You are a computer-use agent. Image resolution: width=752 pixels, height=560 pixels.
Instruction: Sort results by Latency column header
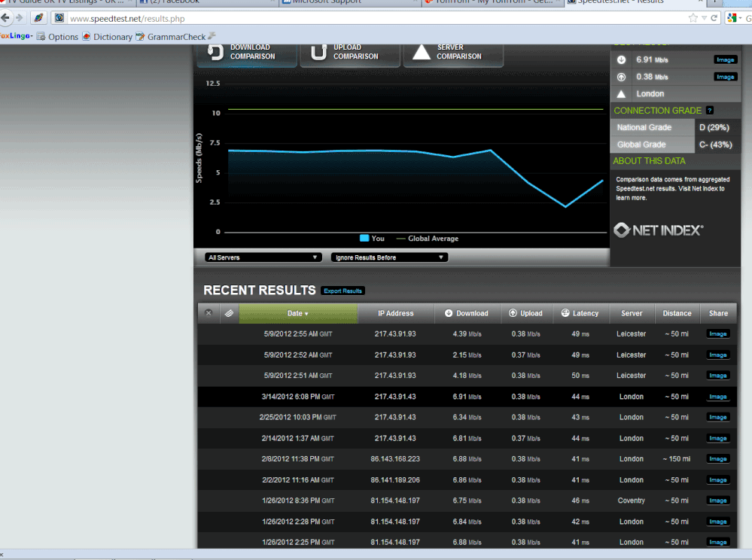(x=580, y=313)
